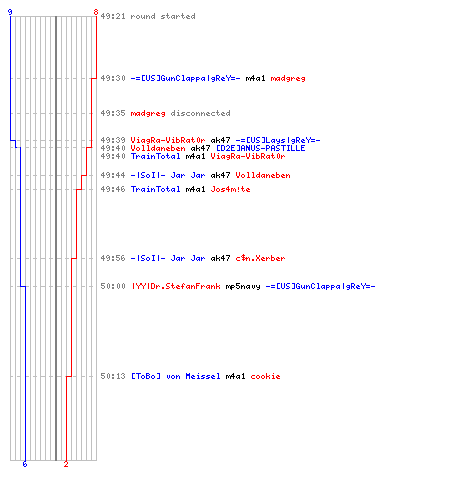Click cookie victim name at 50:13

(x=265, y=376)
